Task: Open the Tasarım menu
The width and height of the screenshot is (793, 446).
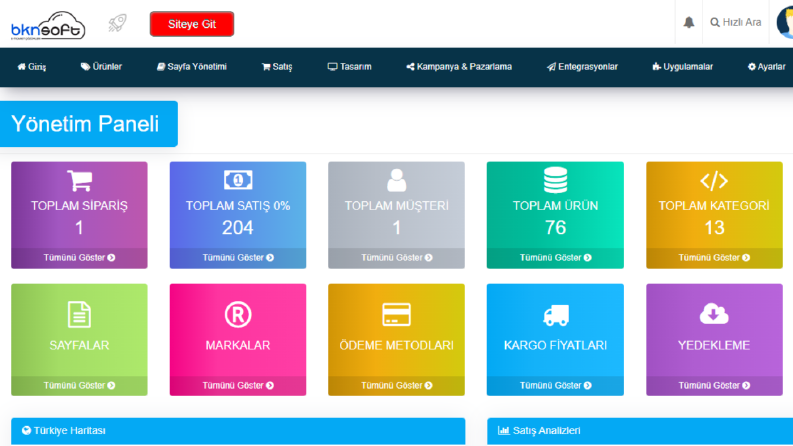Action: click(349, 67)
